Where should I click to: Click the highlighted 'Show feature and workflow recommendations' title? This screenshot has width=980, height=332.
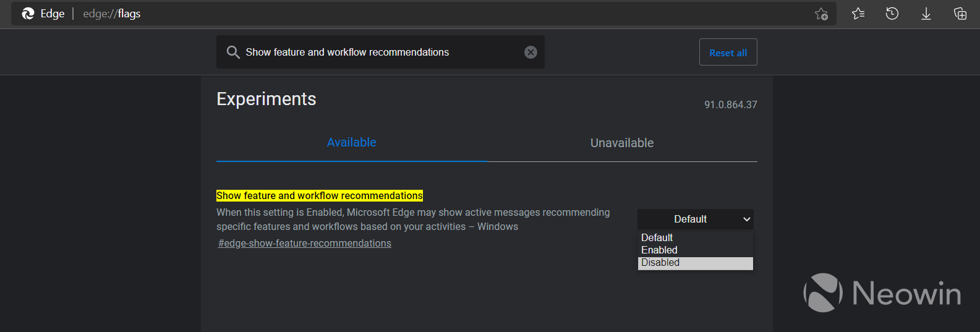click(x=320, y=196)
